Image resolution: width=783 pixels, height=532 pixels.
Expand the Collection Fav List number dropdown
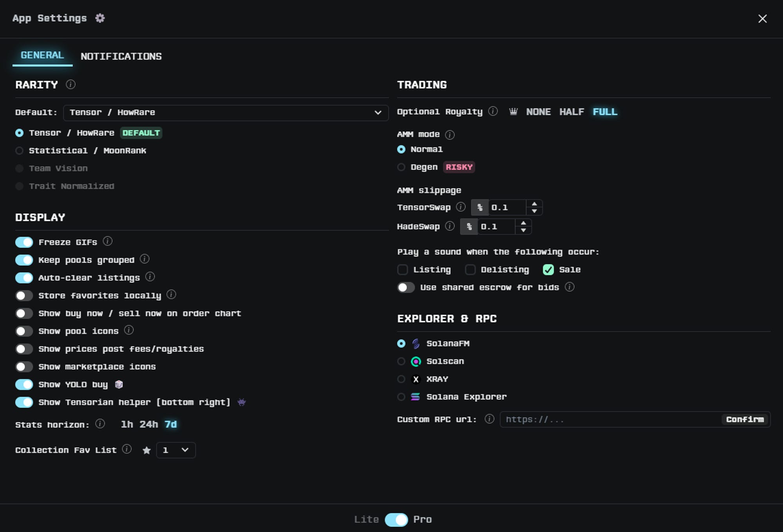(x=176, y=450)
